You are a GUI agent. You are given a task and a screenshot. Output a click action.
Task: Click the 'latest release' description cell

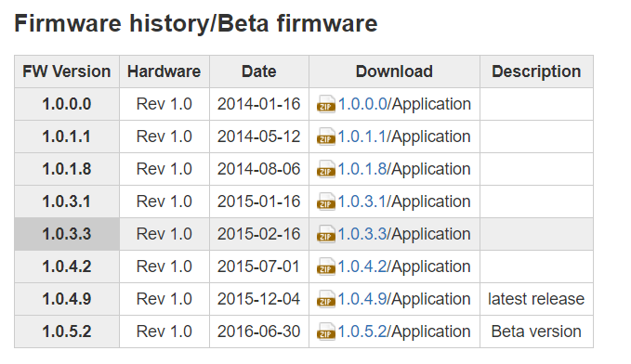536,300
